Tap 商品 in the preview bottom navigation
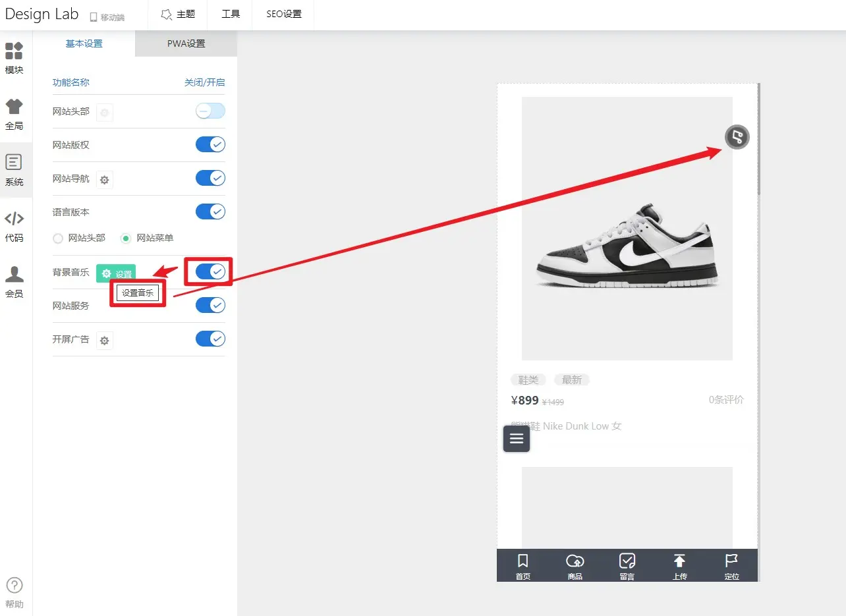Screen dimensions: 846x616 coord(575,566)
